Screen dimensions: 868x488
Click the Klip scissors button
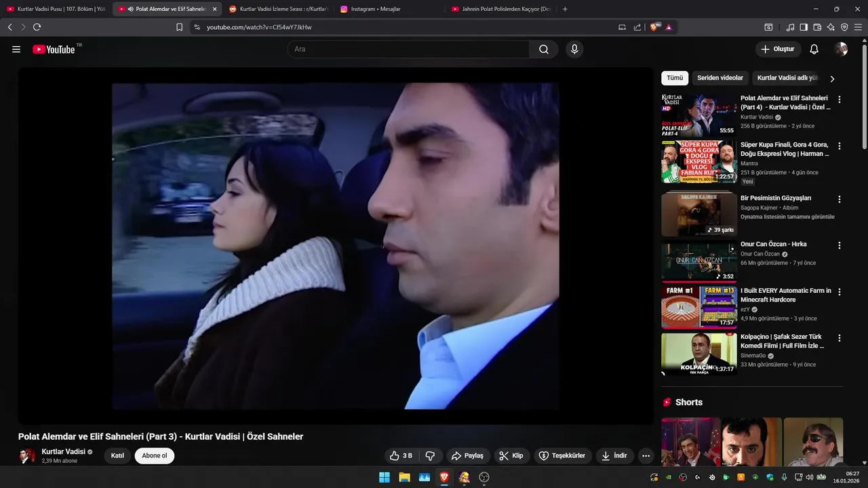511,455
